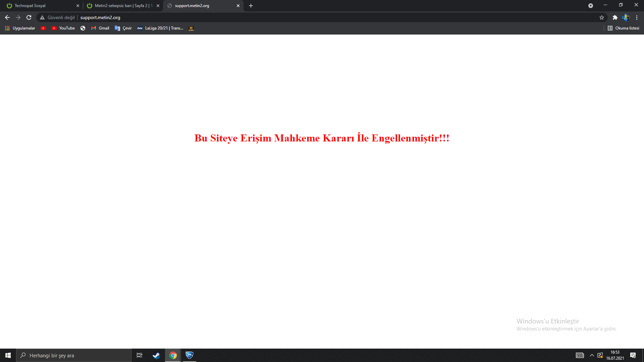Click 'Güvenli değil' site info warning
Image resolution: width=644 pixels, height=362 pixels.
pos(57,17)
